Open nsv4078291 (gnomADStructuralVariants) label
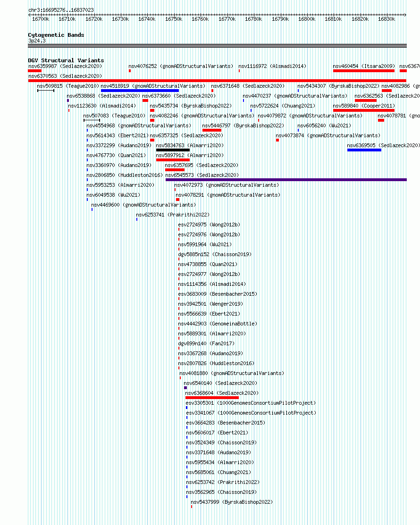 [228, 195]
